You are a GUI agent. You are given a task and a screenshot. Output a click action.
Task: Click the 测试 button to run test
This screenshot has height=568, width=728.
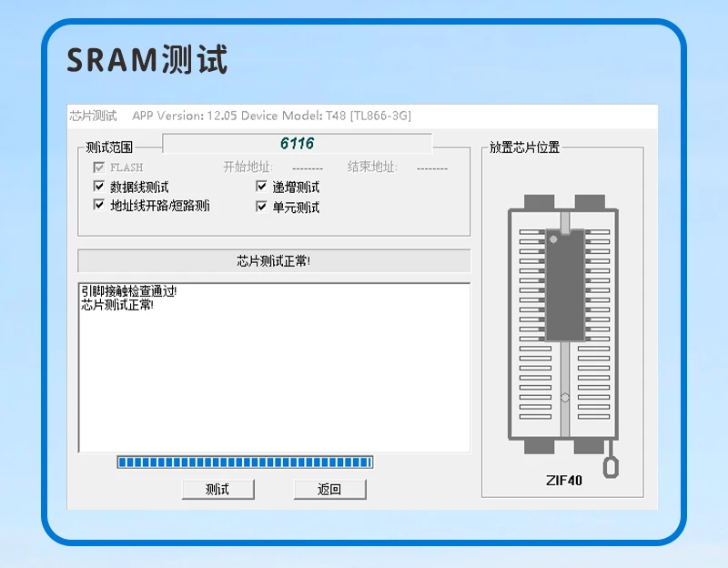pyautogui.click(x=218, y=489)
